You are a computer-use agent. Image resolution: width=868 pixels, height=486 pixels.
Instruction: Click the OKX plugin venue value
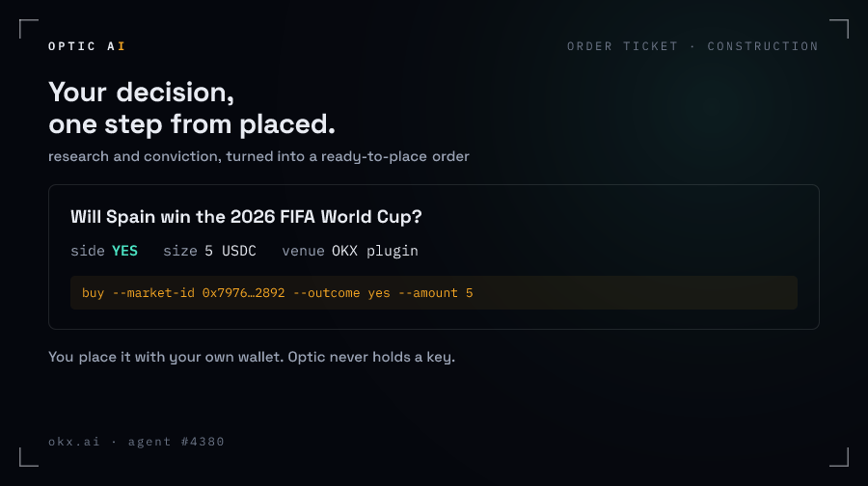pos(375,251)
